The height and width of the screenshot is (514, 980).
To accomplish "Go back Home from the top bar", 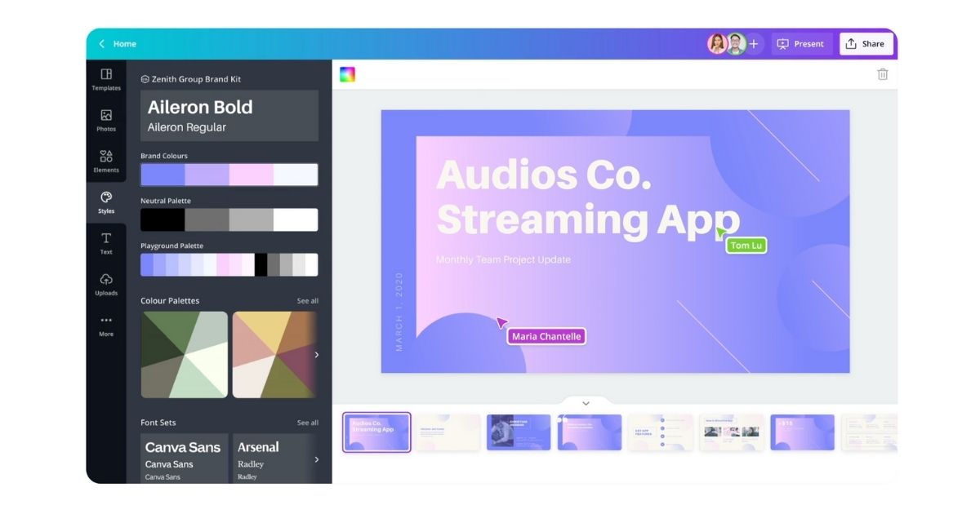I will point(118,44).
